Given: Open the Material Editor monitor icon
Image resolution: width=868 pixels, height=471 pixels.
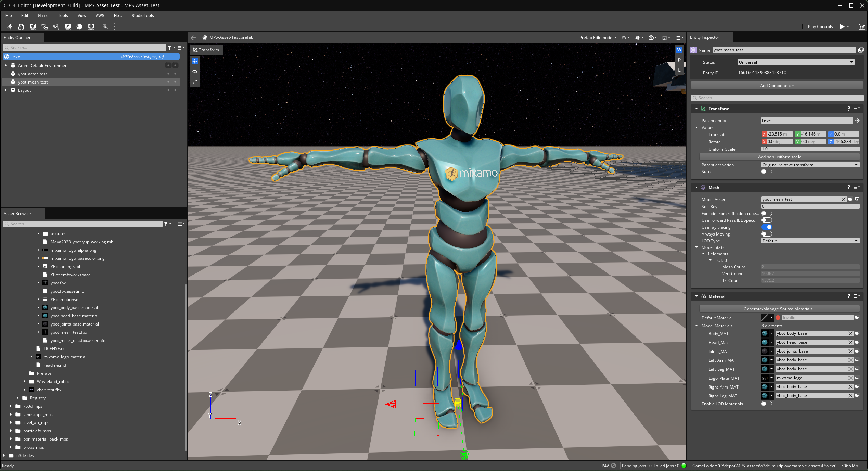Looking at the screenshot, I should (33, 27).
